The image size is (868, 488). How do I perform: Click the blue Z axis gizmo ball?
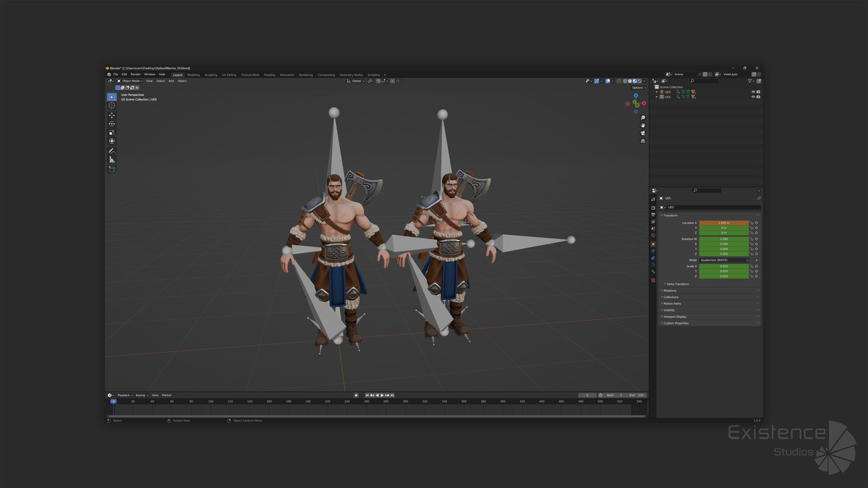[x=636, y=95]
